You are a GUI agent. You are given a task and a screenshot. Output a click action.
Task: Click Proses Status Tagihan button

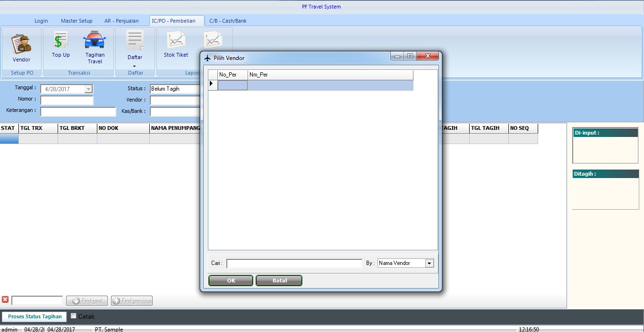[x=34, y=316]
